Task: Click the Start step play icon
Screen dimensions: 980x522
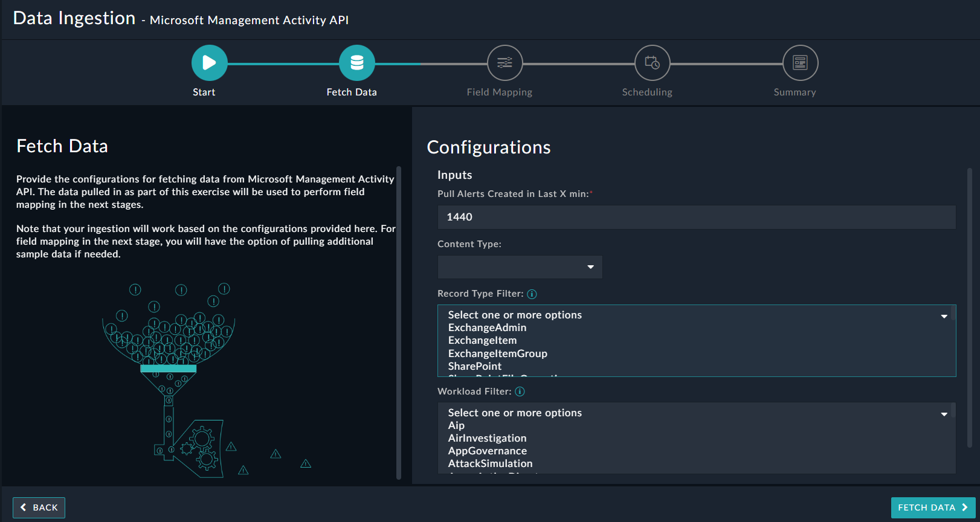Action: tap(209, 63)
